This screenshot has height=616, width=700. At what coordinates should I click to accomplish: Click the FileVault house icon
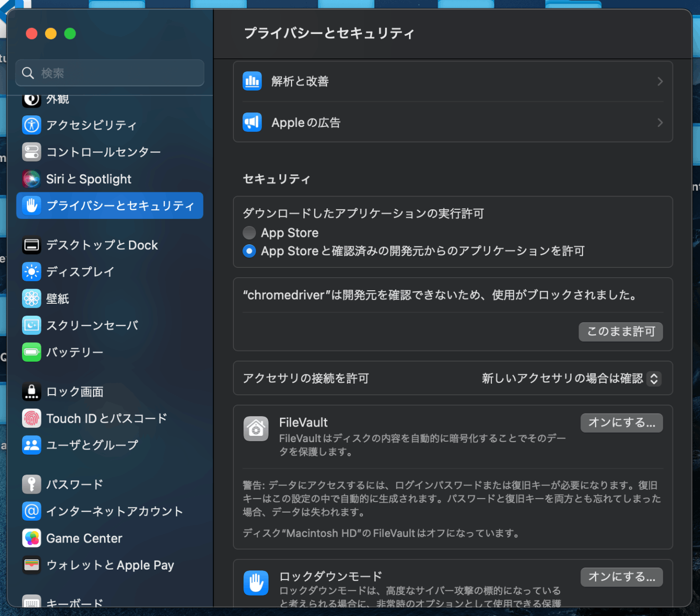[256, 429]
